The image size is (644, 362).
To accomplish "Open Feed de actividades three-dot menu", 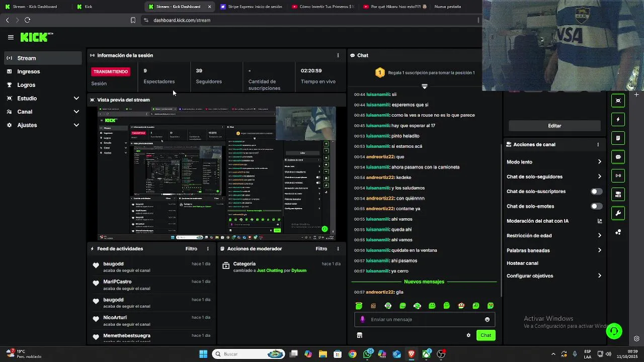I will coord(208,249).
